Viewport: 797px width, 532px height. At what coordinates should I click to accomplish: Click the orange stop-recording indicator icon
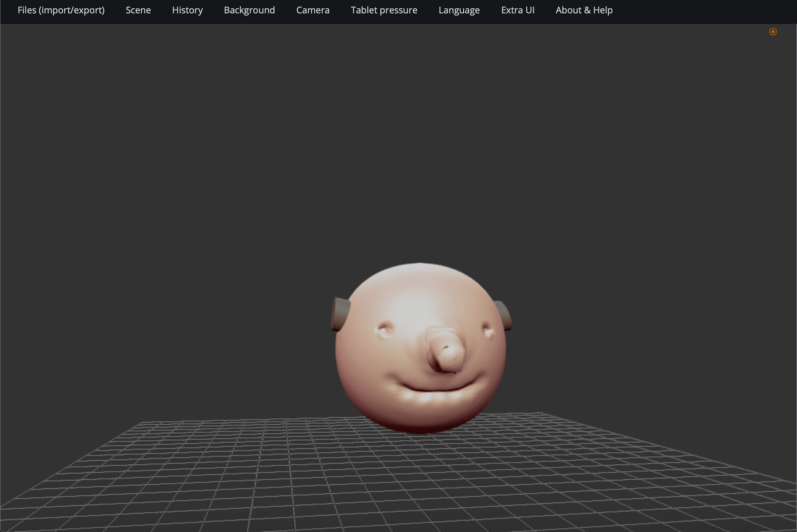773,32
